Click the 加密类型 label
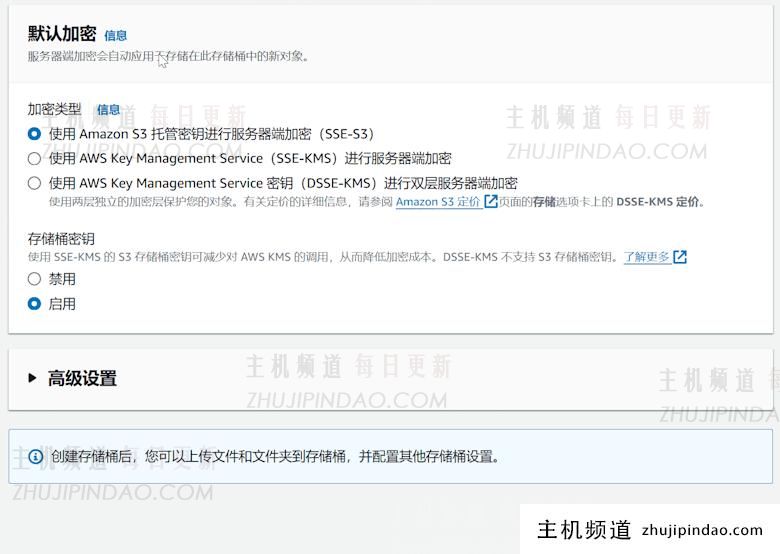 click(54, 109)
